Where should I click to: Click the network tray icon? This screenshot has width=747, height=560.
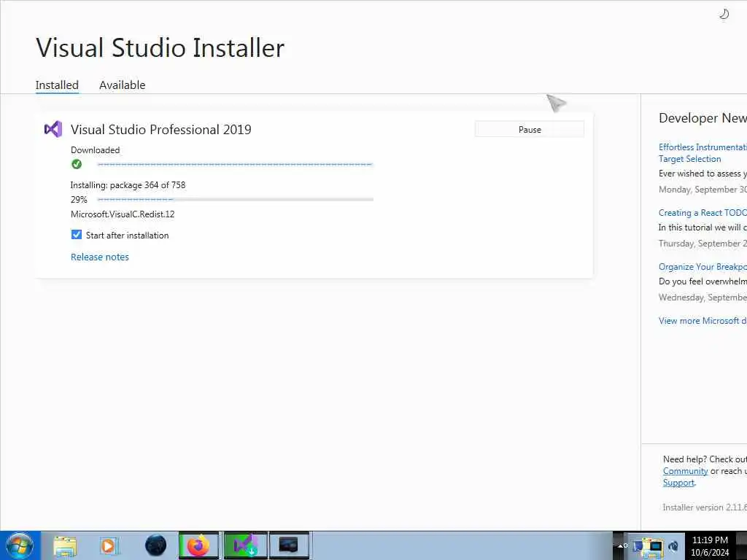coord(654,547)
